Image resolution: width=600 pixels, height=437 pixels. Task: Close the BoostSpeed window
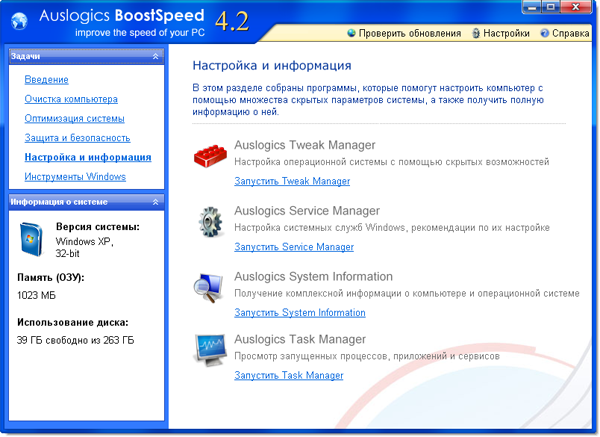click(576, 7)
